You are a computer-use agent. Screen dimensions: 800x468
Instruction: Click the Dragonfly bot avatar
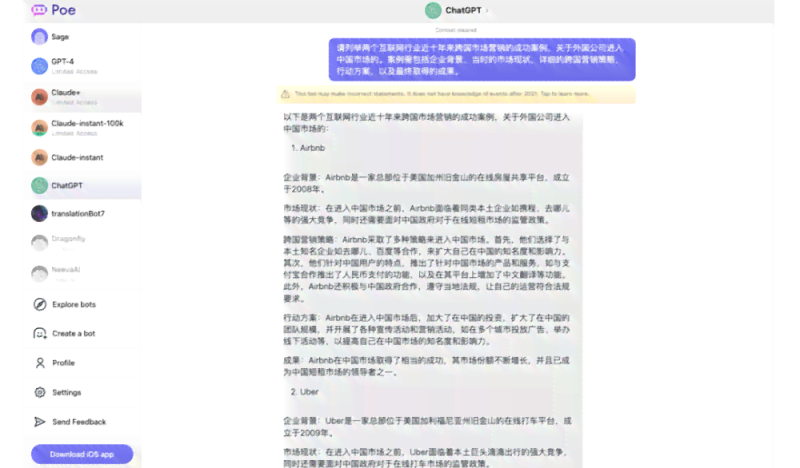coord(39,243)
